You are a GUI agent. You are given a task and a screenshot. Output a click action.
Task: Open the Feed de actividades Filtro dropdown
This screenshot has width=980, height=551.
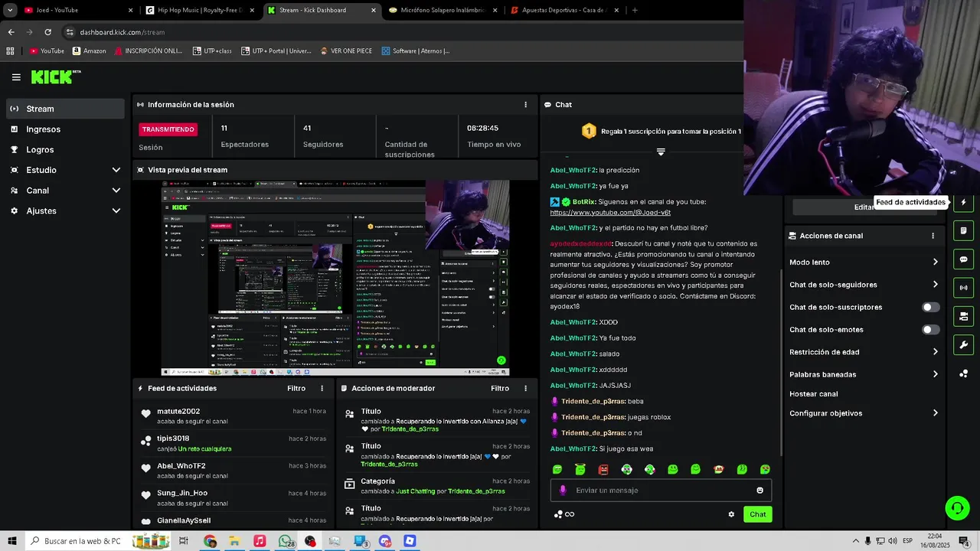(296, 389)
